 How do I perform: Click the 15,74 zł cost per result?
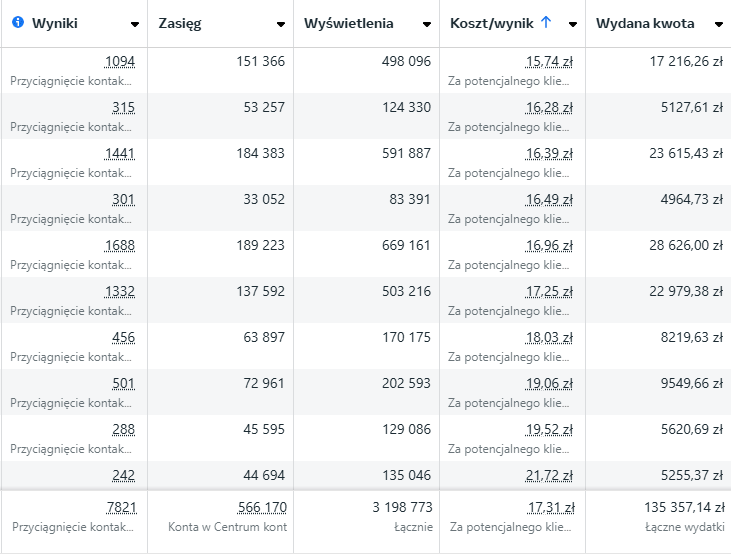click(549, 62)
